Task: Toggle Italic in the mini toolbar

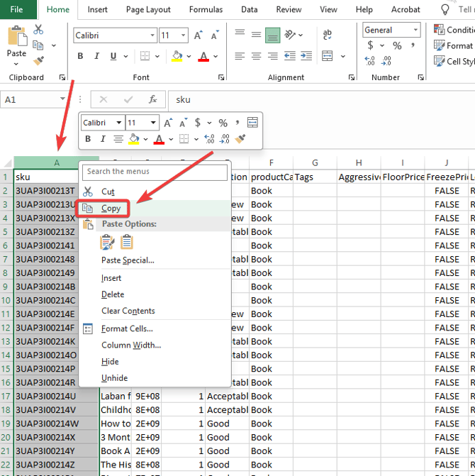Action: 103,139
